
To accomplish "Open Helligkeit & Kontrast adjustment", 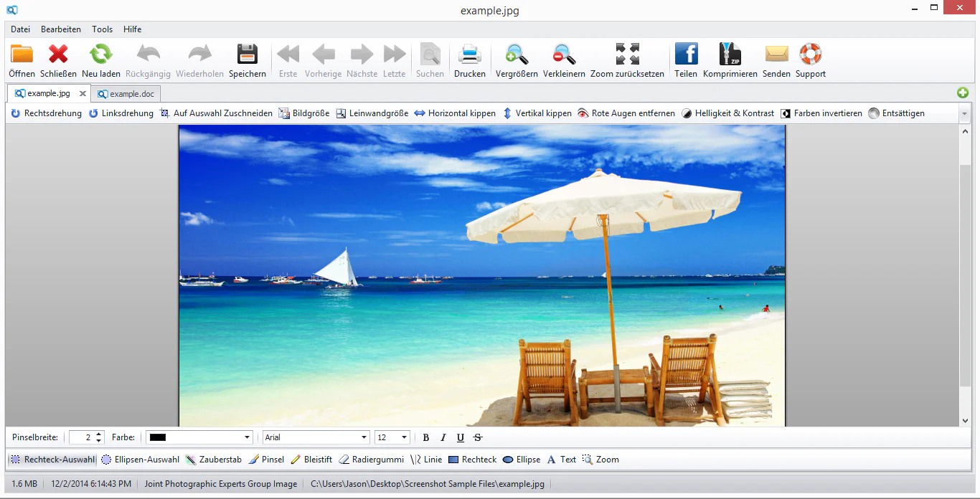I will click(x=727, y=113).
